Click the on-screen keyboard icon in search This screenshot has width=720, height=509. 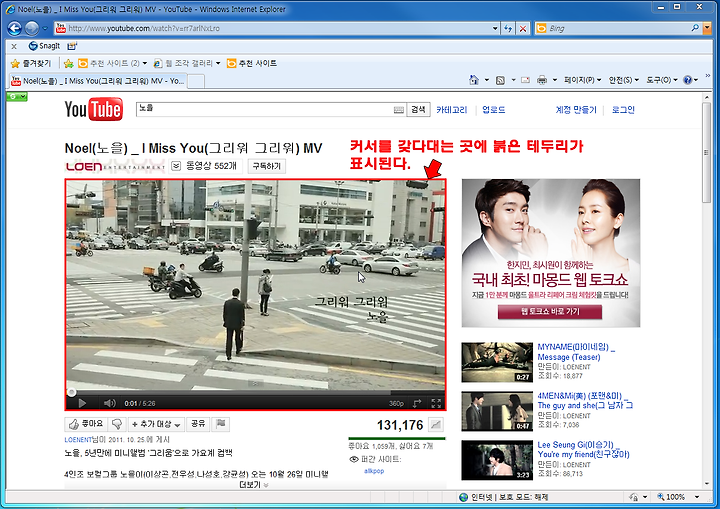(x=399, y=110)
